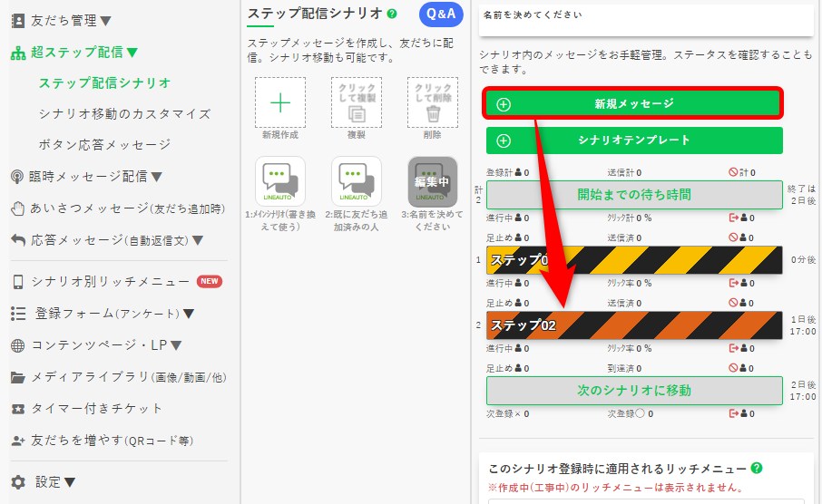Open ボタン応答メッセージ submenu item
Screen dimensions: 822x504
point(104,145)
